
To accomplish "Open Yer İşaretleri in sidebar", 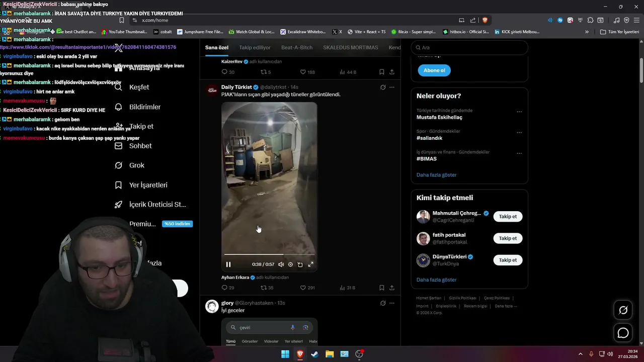I will 141,185.
